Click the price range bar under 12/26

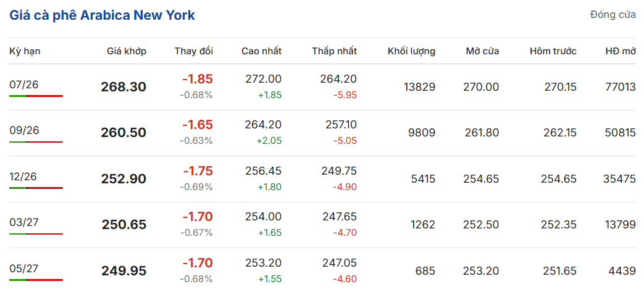(36, 188)
